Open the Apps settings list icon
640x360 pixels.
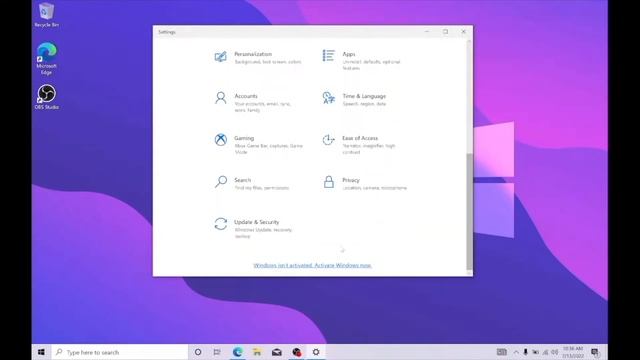point(329,56)
